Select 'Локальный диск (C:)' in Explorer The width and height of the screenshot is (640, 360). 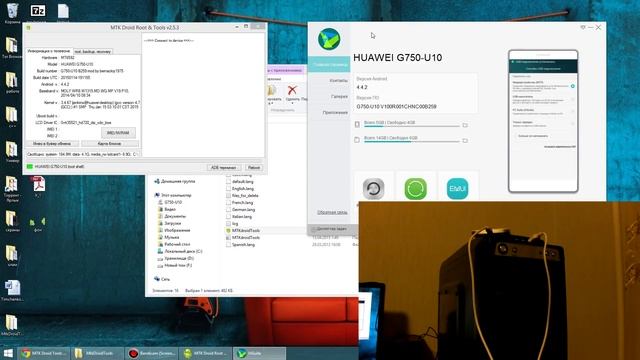[x=180, y=251]
